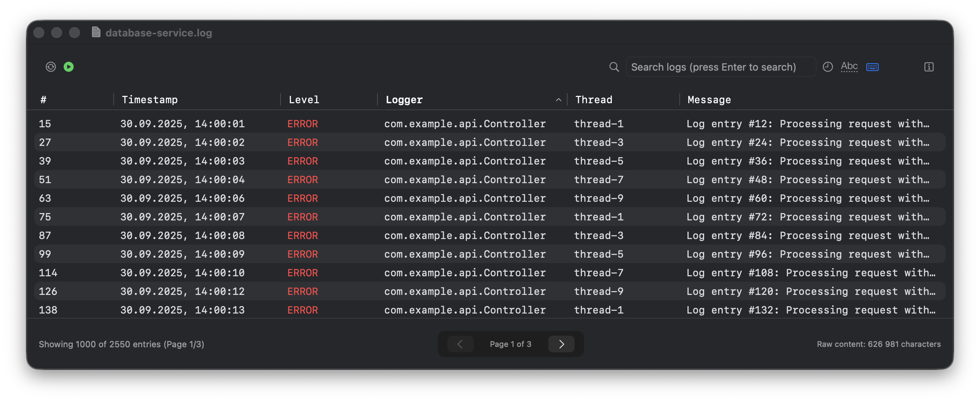Click ERROR level in row 126

coord(303,291)
